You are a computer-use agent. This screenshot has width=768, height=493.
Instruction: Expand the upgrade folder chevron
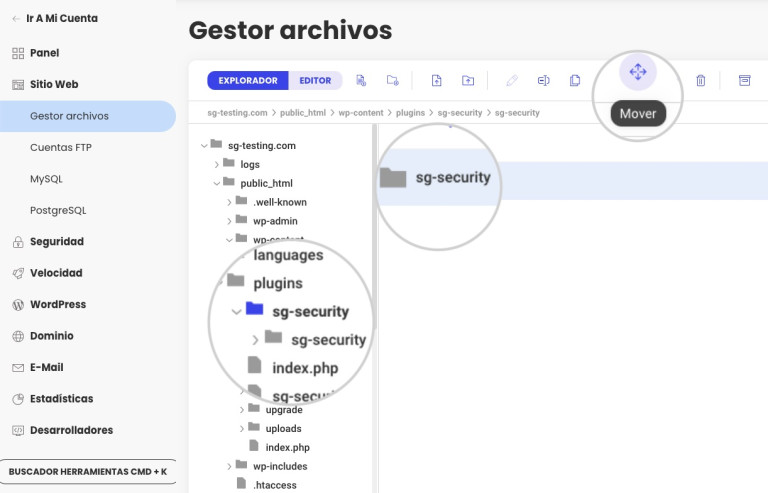241,410
